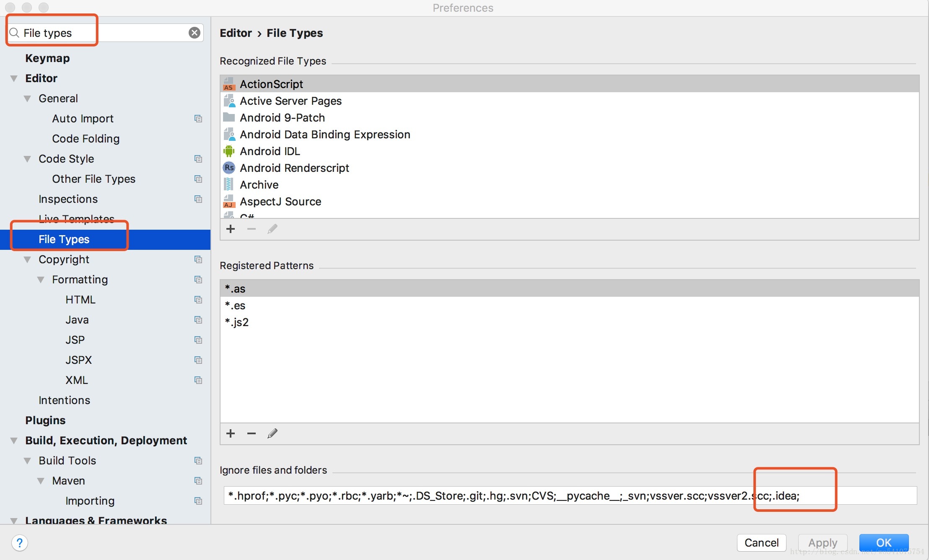
Task: Collapse the Formatting tree node
Action: click(x=41, y=280)
